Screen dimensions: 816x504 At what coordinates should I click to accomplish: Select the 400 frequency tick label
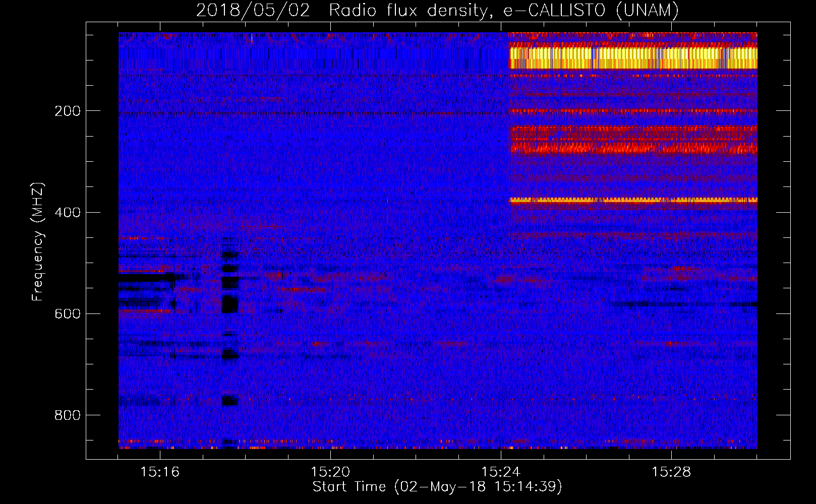point(67,212)
